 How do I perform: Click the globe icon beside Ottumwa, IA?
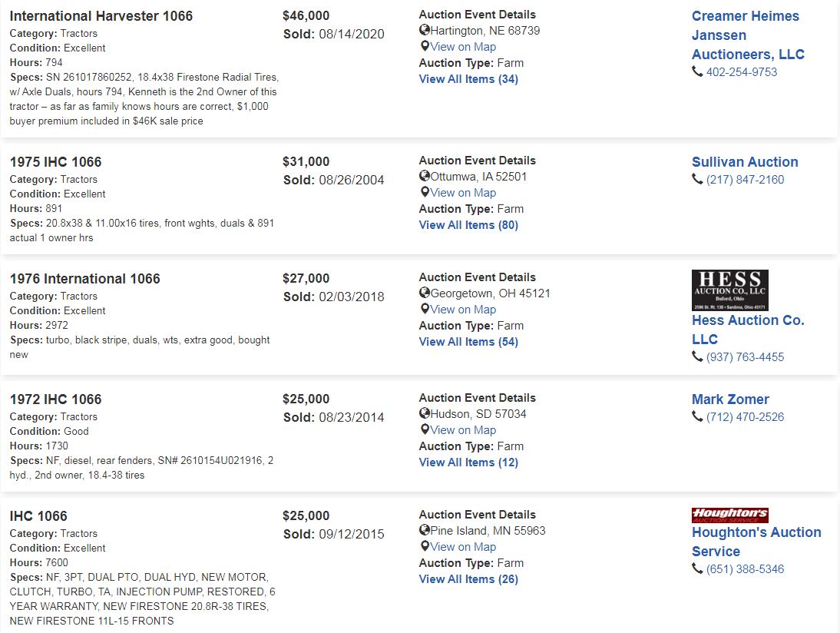coord(425,176)
